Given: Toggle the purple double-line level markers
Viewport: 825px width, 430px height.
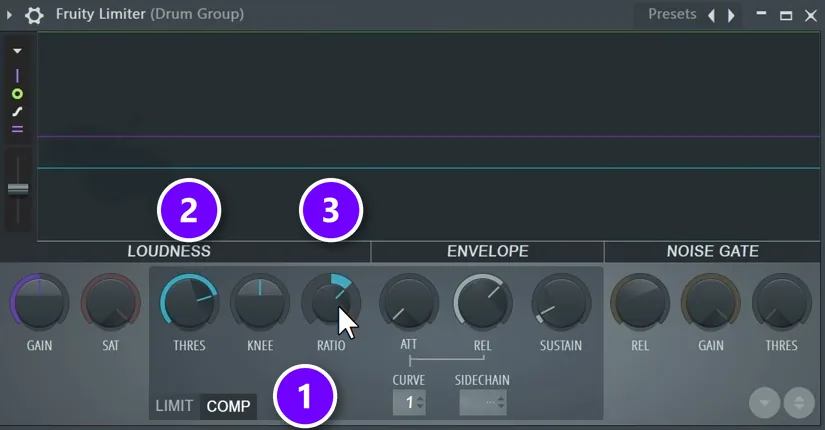Looking at the screenshot, I should pyautogui.click(x=17, y=129).
